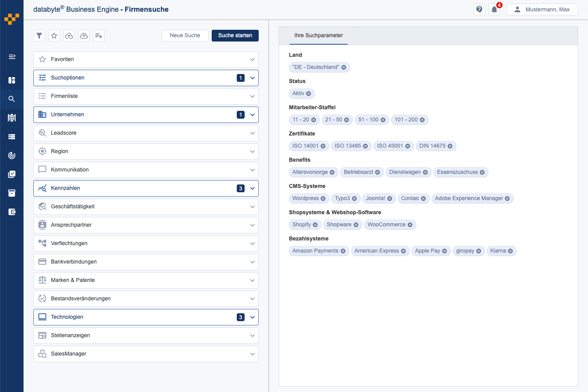
Task: Remove the giropay chip
Action: coord(479,251)
